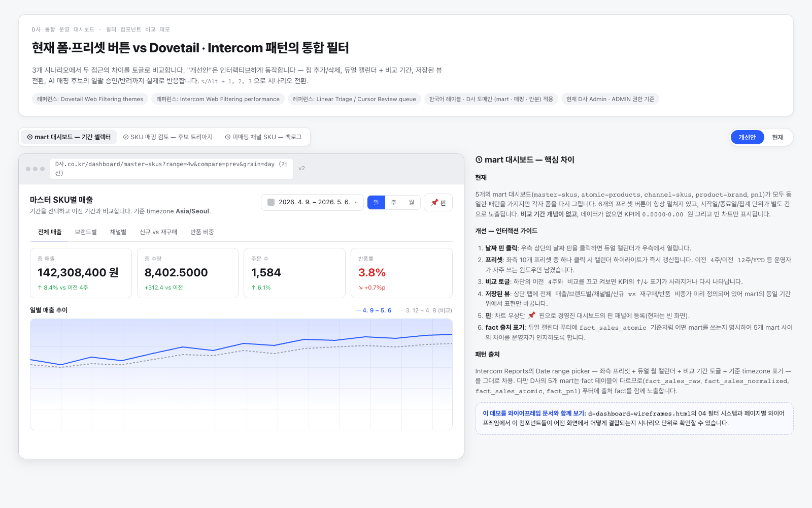
Task: Click the 한국어 레이블 DA 도메인 chip
Action: [491, 99]
